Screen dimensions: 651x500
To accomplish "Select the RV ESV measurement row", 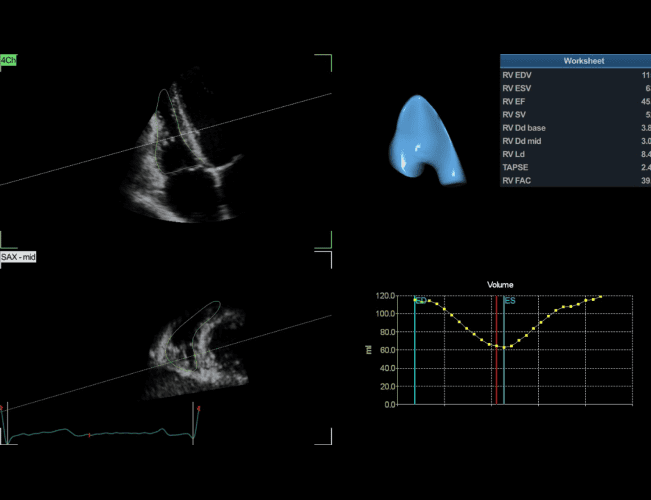I will coord(575,88).
